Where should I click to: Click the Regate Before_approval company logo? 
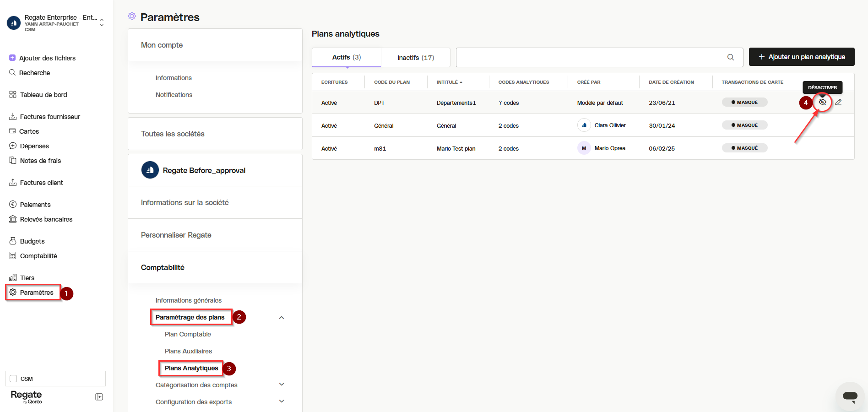(x=150, y=170)
